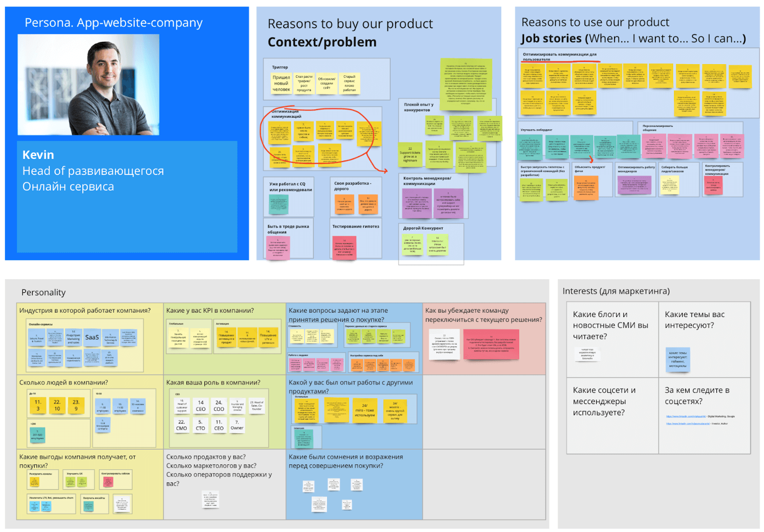
Task: Click the 'Interests (для маркетинга)' title
Action: tap(616, 291)
